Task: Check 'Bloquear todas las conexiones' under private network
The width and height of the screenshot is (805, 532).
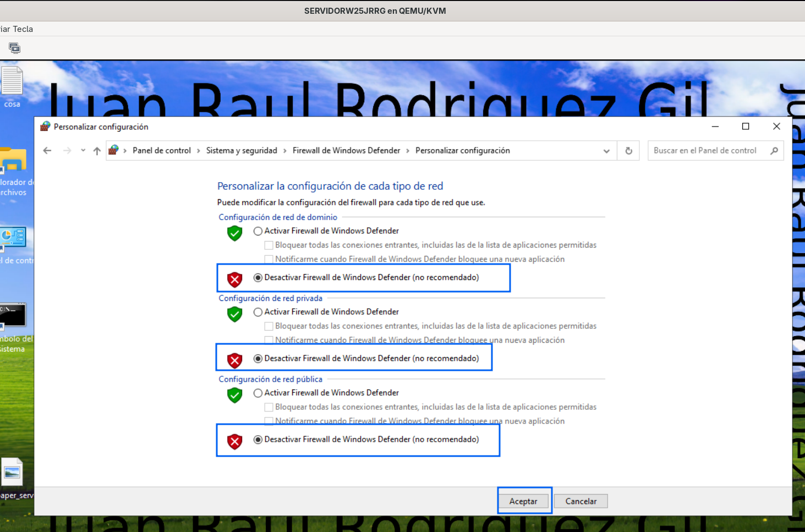Action: (269, 326)
